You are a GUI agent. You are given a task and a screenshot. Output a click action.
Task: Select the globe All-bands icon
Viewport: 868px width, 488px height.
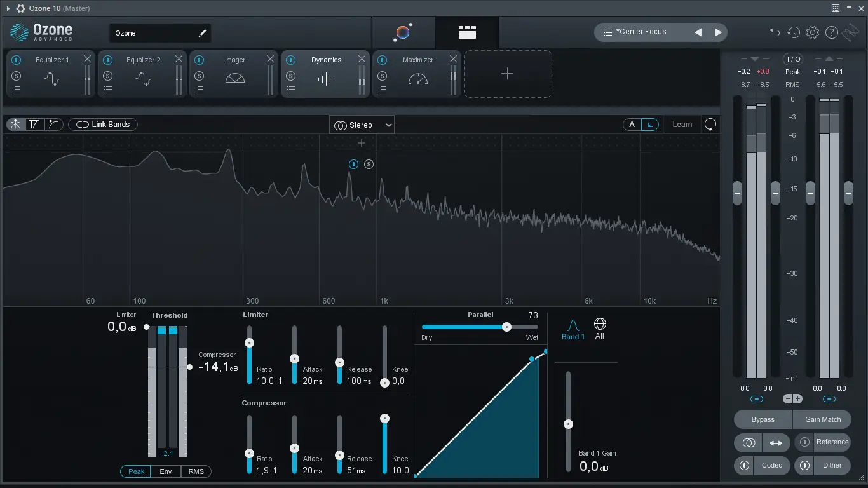(x=599, y=325)
